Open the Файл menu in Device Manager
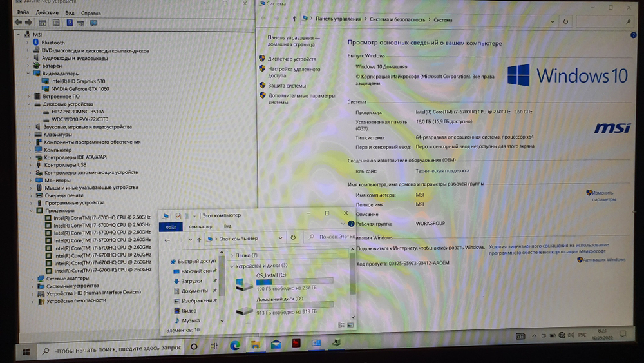The image size is (644, 363). pyautogui.click(x=23, y=12)
